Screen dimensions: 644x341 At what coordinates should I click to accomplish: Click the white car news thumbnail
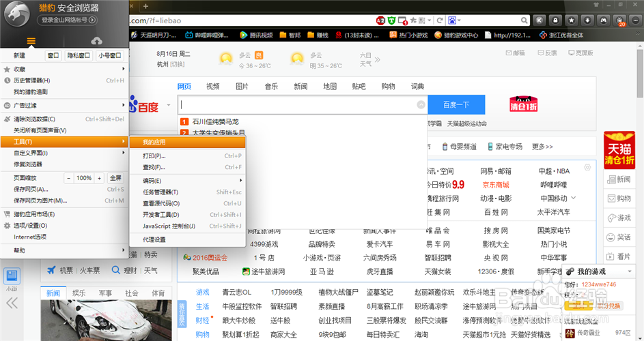coord(106,320)
